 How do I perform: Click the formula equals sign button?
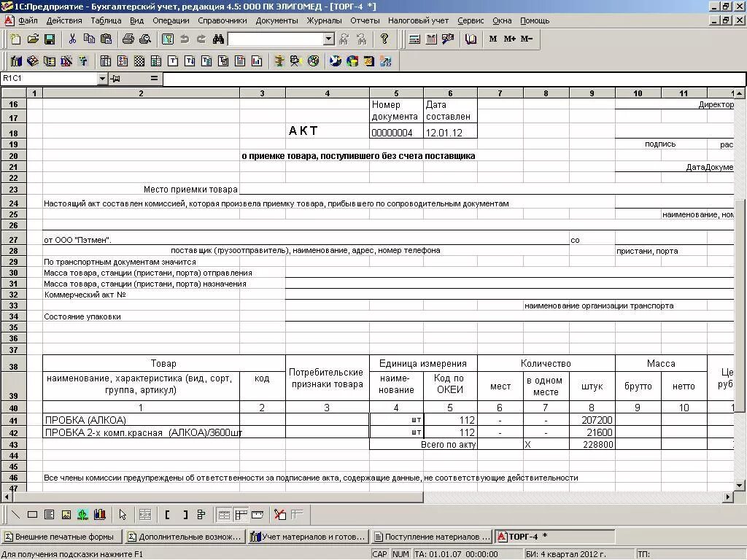tap(154, 78)
